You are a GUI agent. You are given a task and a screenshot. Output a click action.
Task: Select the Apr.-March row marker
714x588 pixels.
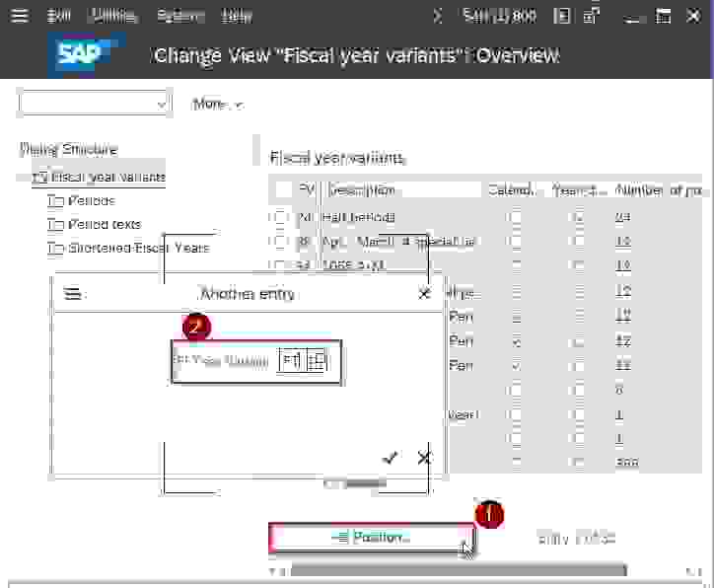pyautogui.click(x=280, y=241)
